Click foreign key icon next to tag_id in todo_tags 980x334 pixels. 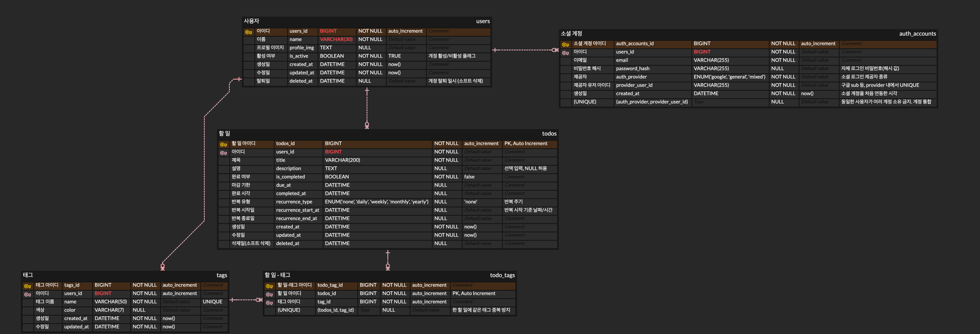pyautogui.click(x=269, y=303)
